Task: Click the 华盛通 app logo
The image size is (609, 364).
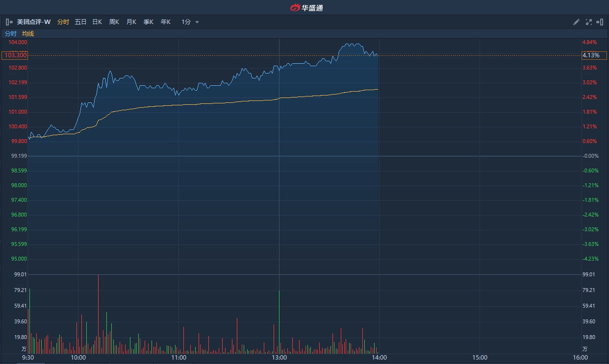Action: (306, 7)
